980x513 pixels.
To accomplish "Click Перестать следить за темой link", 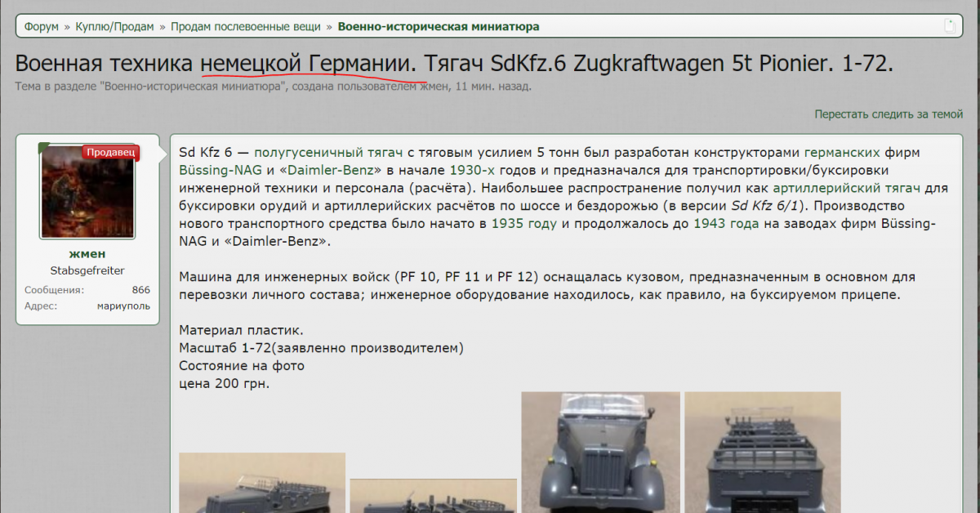I will [888, 114].
